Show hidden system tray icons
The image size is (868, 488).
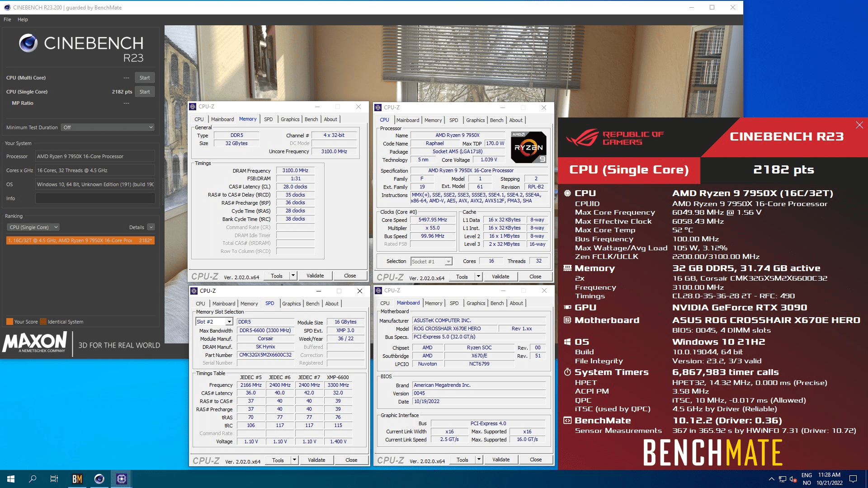click(x=771, y=479)
